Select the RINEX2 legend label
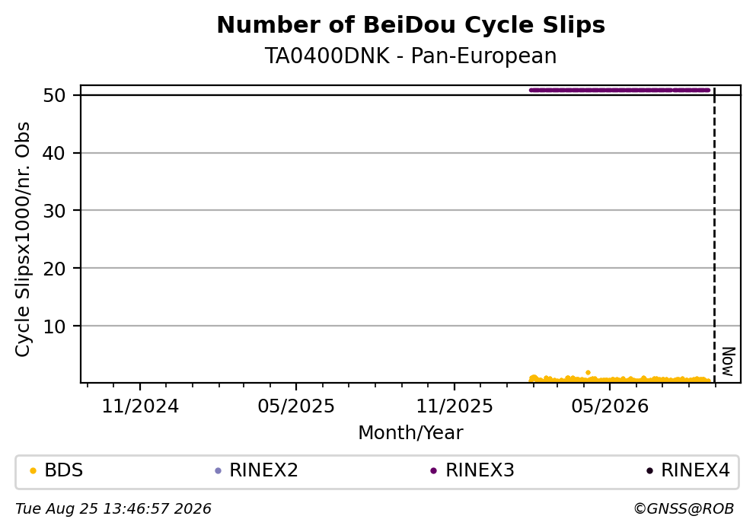The image size is (756, 532). click(263, 470)
